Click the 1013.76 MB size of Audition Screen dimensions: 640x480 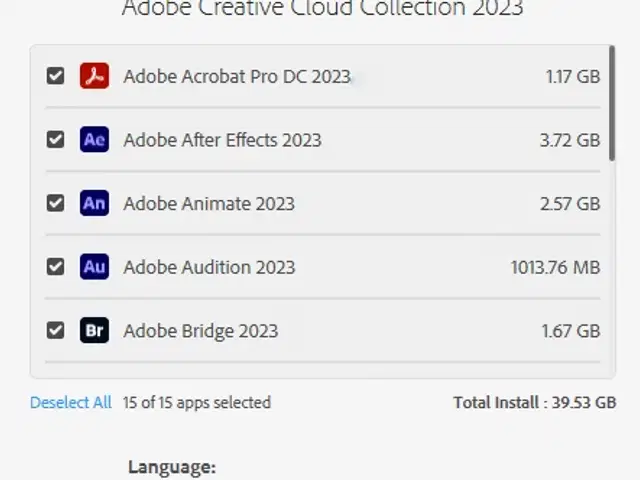click(556, 267)
